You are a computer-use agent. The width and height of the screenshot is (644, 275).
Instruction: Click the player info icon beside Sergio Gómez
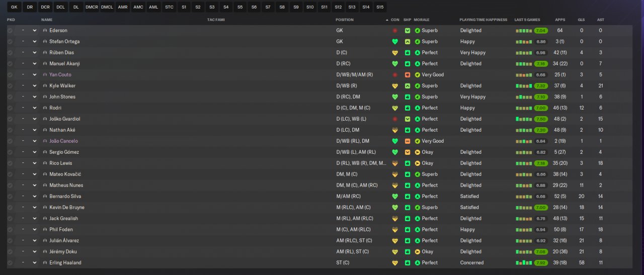click(x=45, y=152)
